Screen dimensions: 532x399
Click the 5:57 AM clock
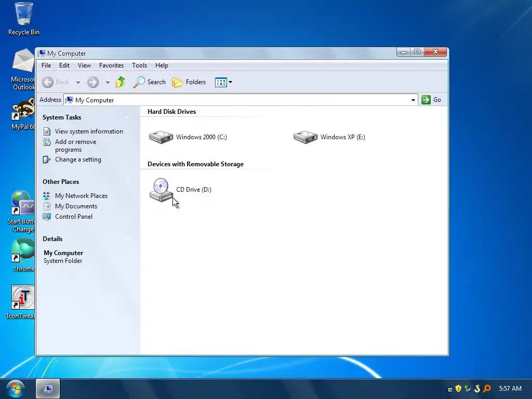coord(510,389)
